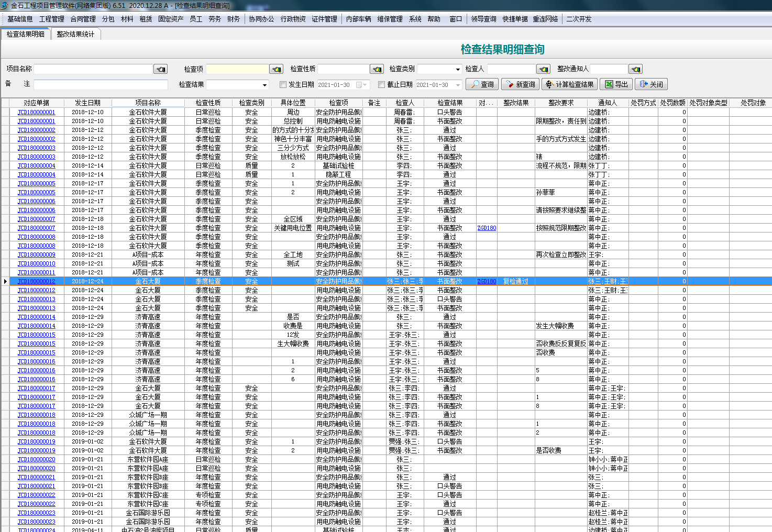Click the 新查询 button
772x532 pixels.
[x=521, y=84]
